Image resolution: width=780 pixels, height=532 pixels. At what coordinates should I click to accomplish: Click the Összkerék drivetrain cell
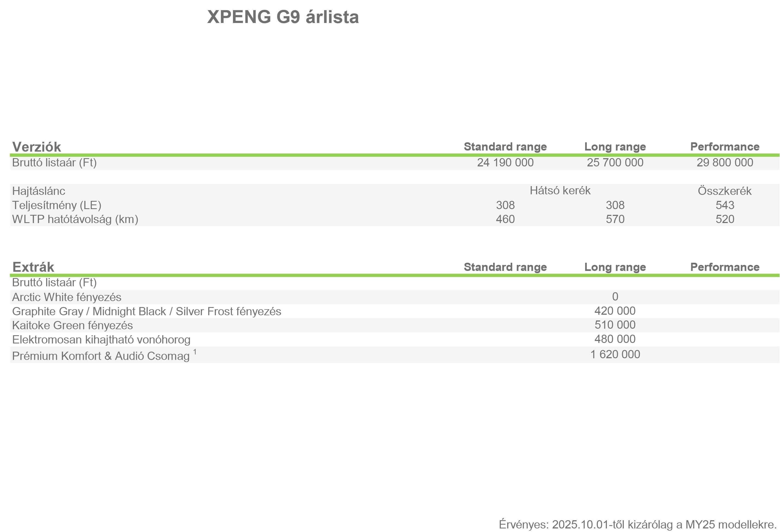[725, 190]
